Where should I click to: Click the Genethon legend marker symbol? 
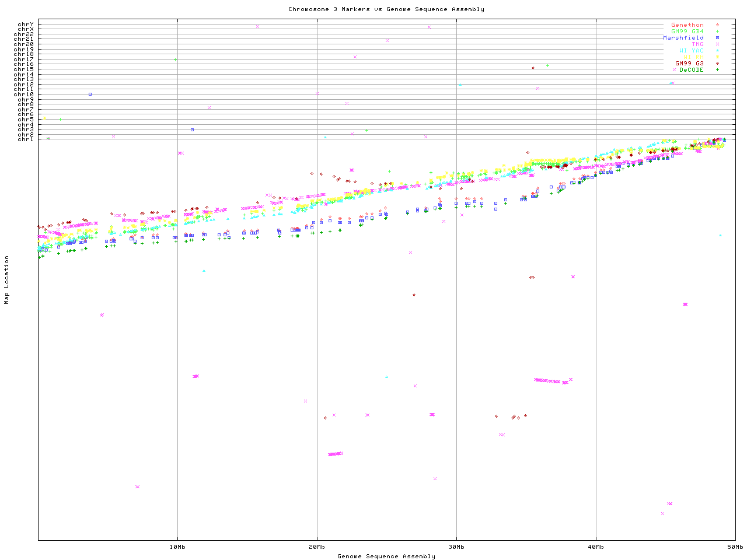pyautogui.click(x=717, y=25)
